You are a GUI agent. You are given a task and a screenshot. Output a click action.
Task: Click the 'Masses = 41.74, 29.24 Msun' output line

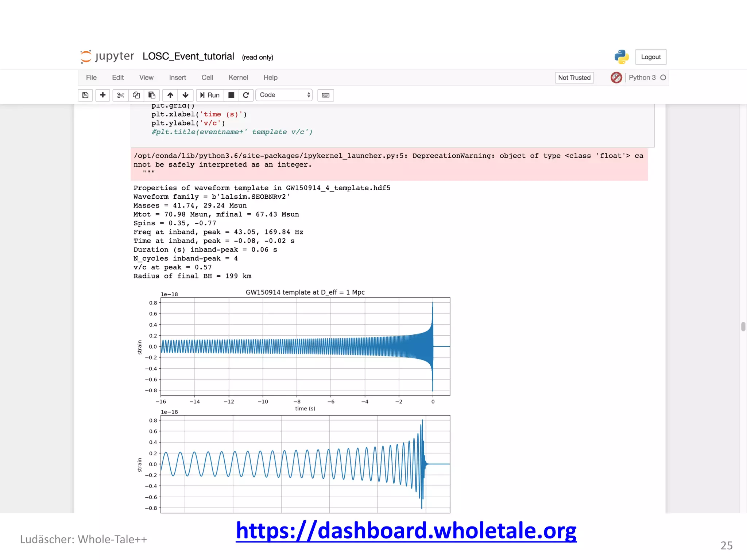coord(190,206)
